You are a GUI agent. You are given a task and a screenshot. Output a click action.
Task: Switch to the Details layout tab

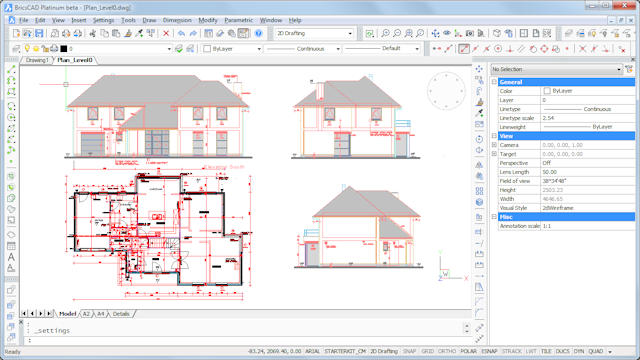point(121,314)
